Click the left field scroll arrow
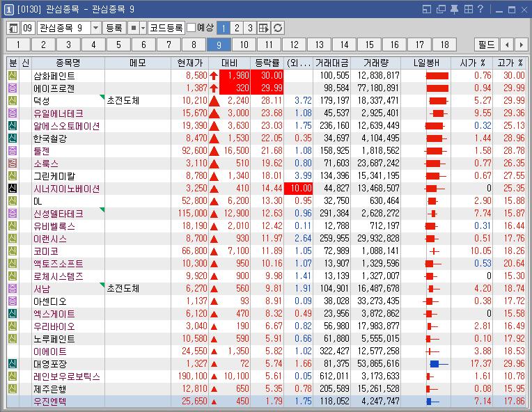Viewport: 532px width, 412px height. pos(507,45)
